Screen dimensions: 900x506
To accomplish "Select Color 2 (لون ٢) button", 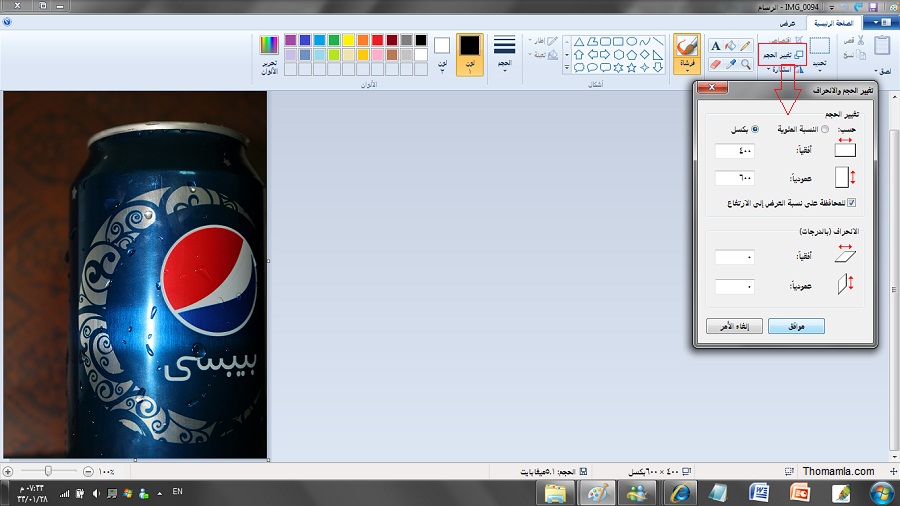I will 442,55.
